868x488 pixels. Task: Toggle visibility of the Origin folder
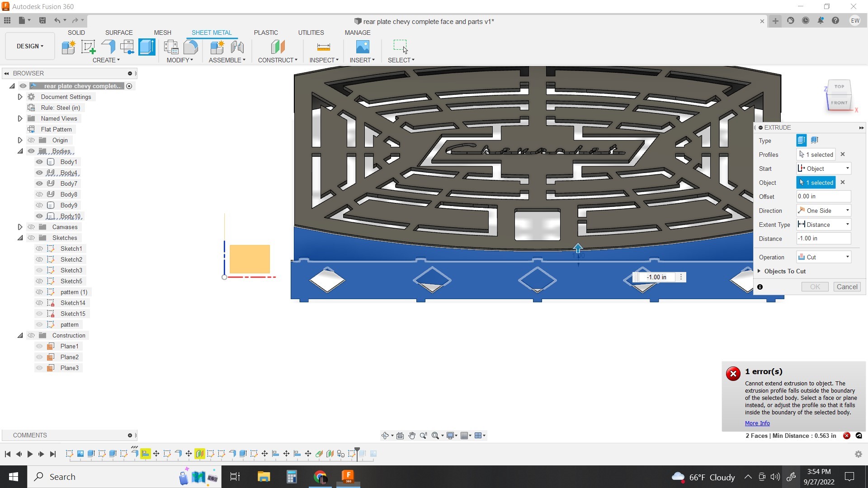[x=31, y=140]
